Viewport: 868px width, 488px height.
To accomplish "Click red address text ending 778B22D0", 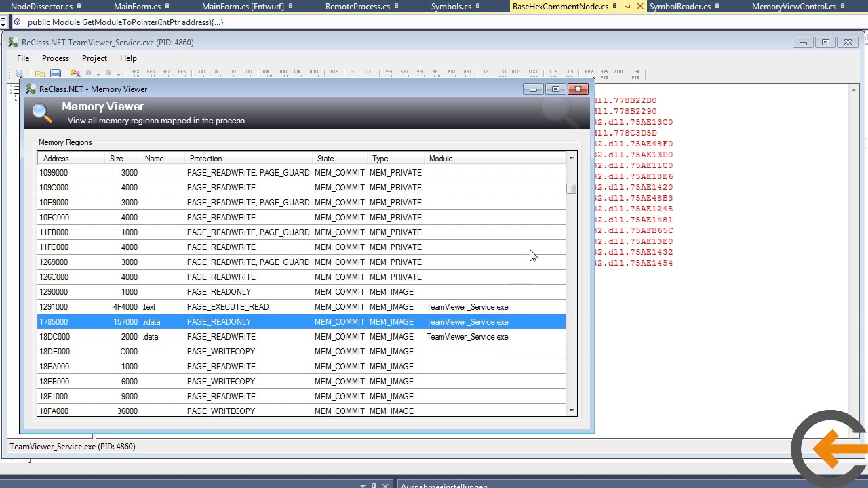I will (626, 100).
